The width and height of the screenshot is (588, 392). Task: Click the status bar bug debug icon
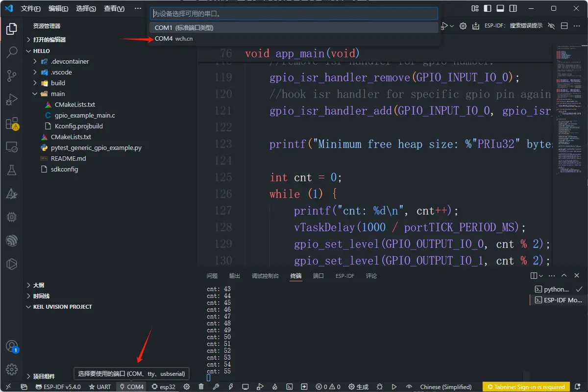click(380, 387)
